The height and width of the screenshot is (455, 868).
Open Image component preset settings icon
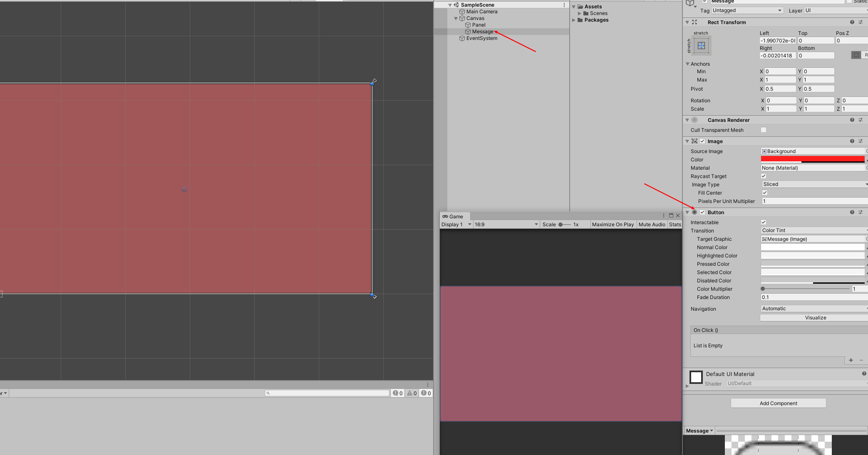tap(861, 141)
